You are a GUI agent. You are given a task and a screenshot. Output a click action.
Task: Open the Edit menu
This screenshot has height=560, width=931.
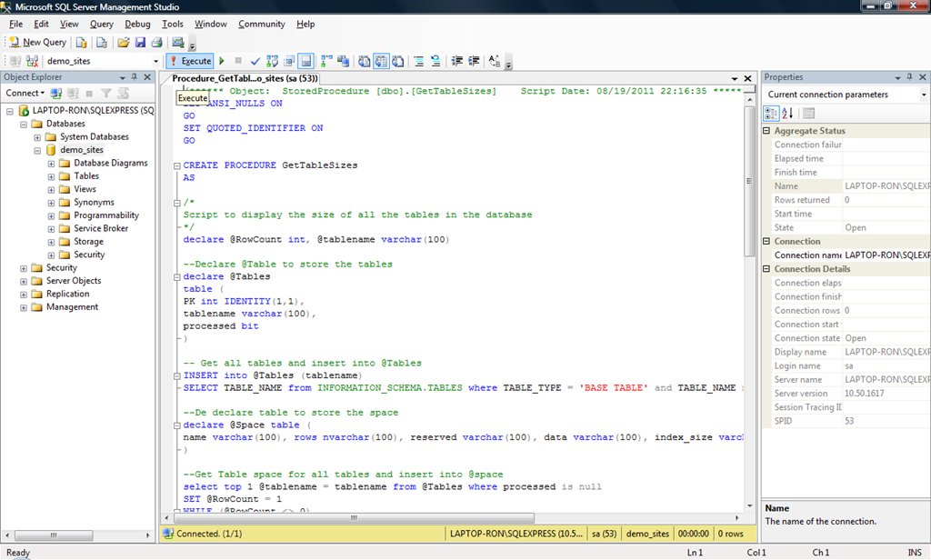pos(41,24)
